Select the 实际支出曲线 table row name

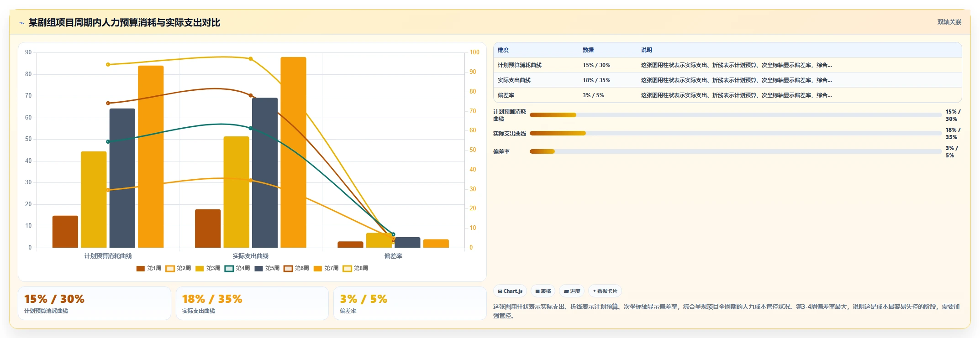pos(514,80)
